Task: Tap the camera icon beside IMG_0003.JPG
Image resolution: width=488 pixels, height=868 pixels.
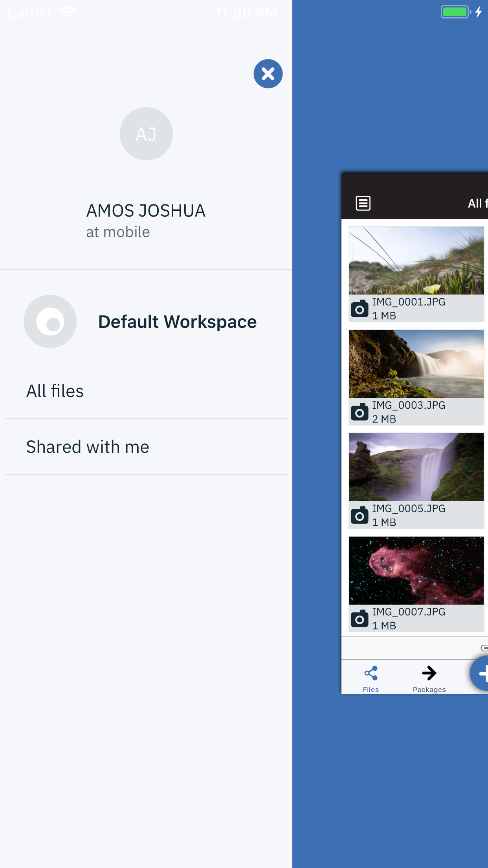Action: click(359, 412)
